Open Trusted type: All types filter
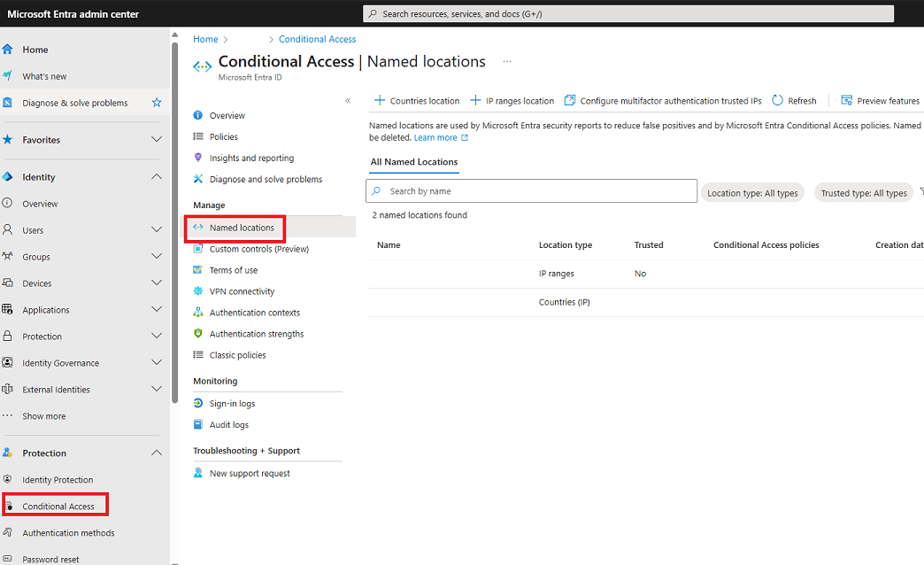This screenshot has width=924, height=565. (864, 193)
